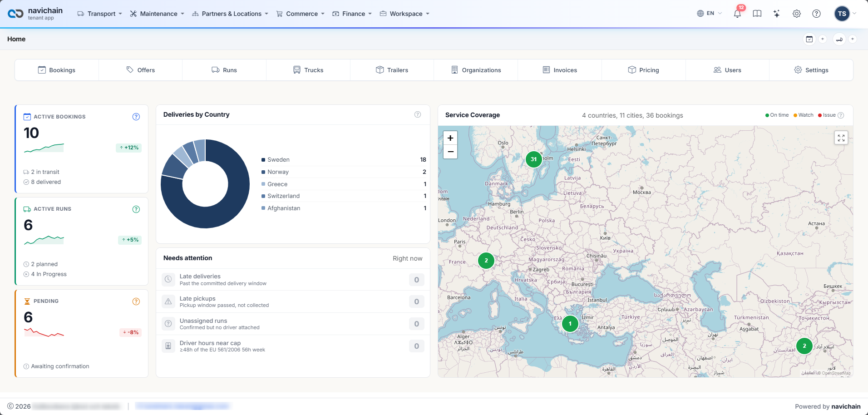Show help for the Pending card

pos(136,301)
